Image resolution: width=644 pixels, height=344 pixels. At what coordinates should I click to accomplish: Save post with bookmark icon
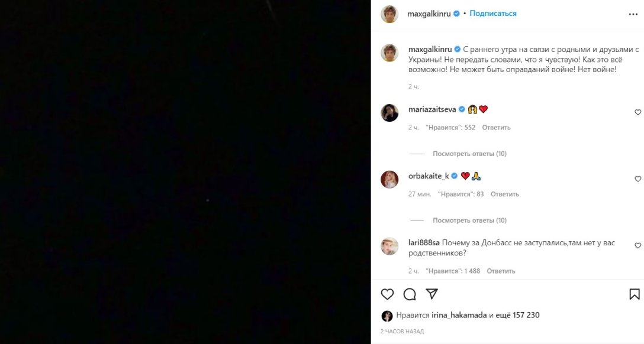[x=634, y=294]
